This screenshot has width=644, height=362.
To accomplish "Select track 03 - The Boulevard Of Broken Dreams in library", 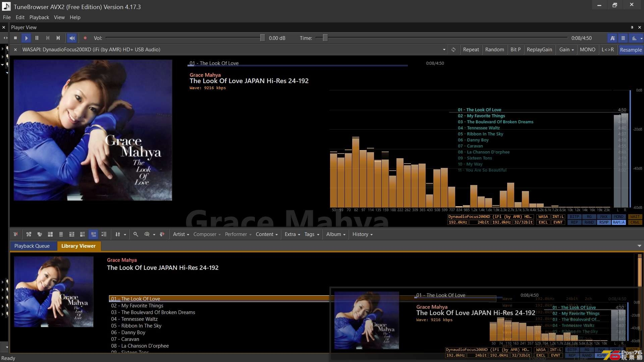I will pos(153,312).
